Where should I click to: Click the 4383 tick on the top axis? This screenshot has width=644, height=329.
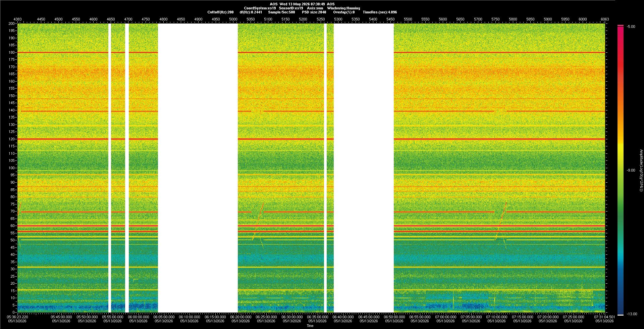click(x=17, y=19)
